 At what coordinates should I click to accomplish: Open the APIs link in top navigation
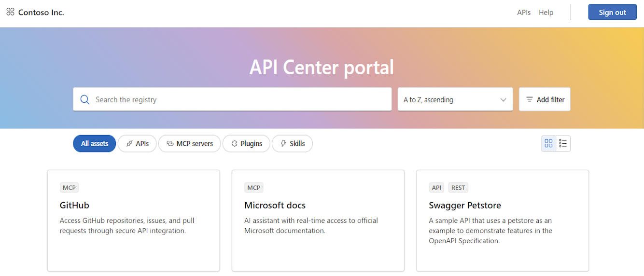[524, 13]
